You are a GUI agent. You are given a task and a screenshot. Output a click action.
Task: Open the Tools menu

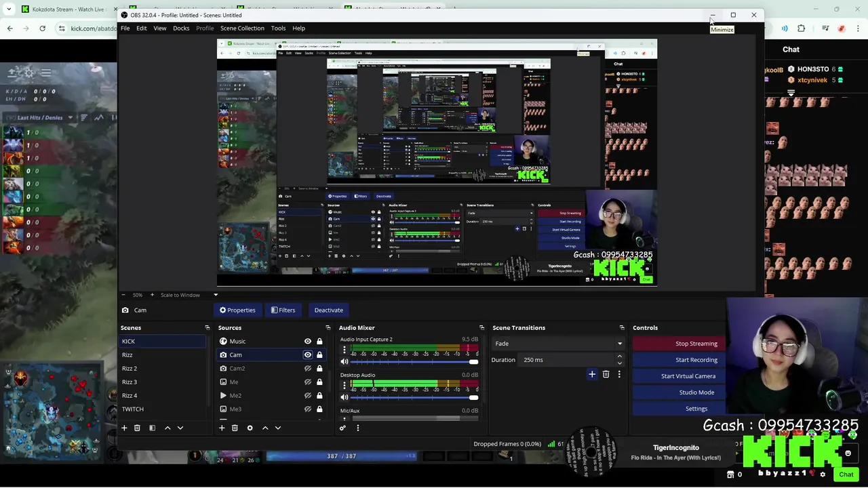point(278,28)
